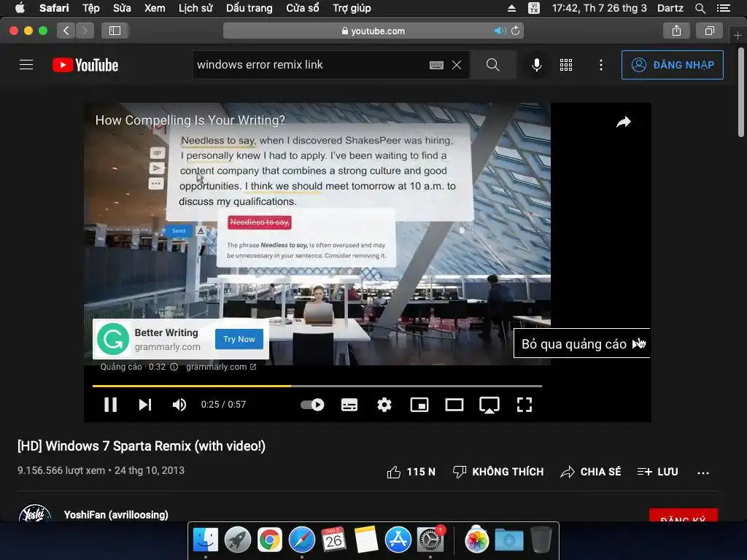Viewport: 747px width, 560px height.
Task: Open Notification Center from the menu bar
Action: coord(724,8)
